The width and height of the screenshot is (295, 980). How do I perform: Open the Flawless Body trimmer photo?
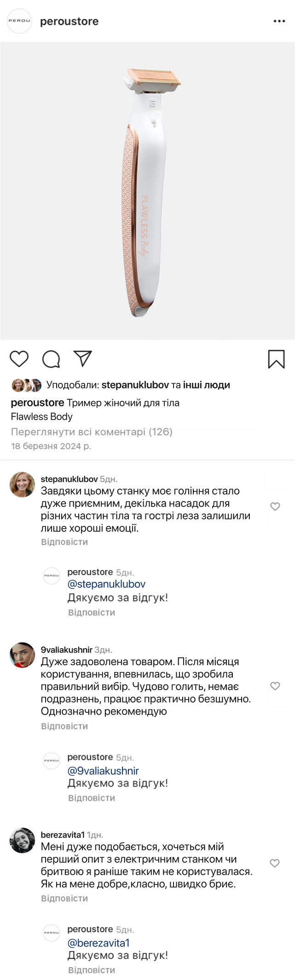coord(147,191)
